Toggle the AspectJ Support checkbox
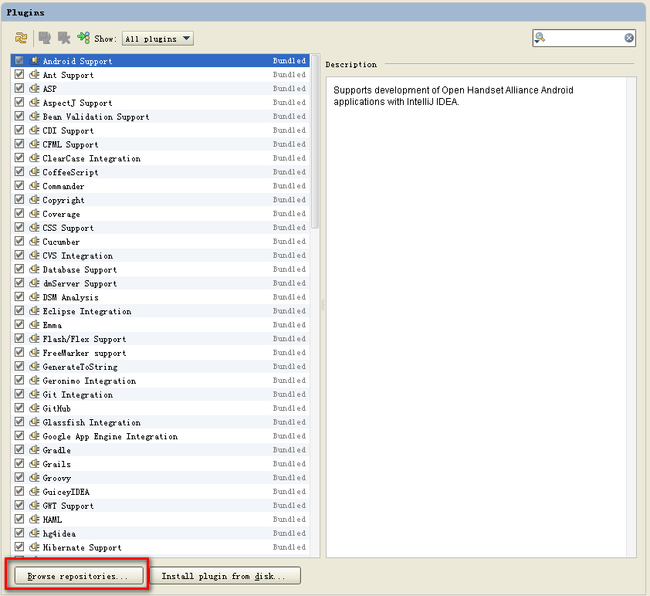 19,102
